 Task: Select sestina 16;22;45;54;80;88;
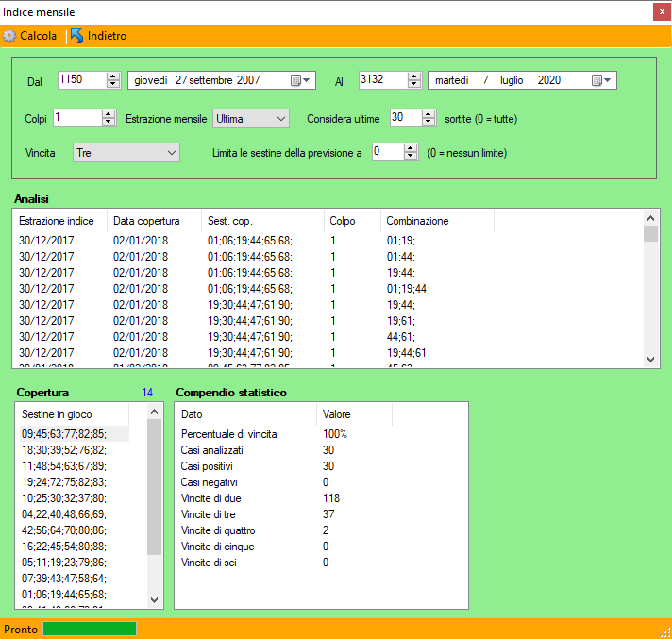click(74, 546)
